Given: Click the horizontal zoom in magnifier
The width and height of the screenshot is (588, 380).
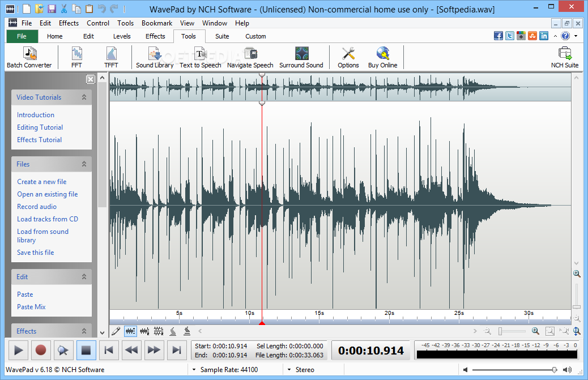Looking at the screenshot, I should click(x=535, y=331).
